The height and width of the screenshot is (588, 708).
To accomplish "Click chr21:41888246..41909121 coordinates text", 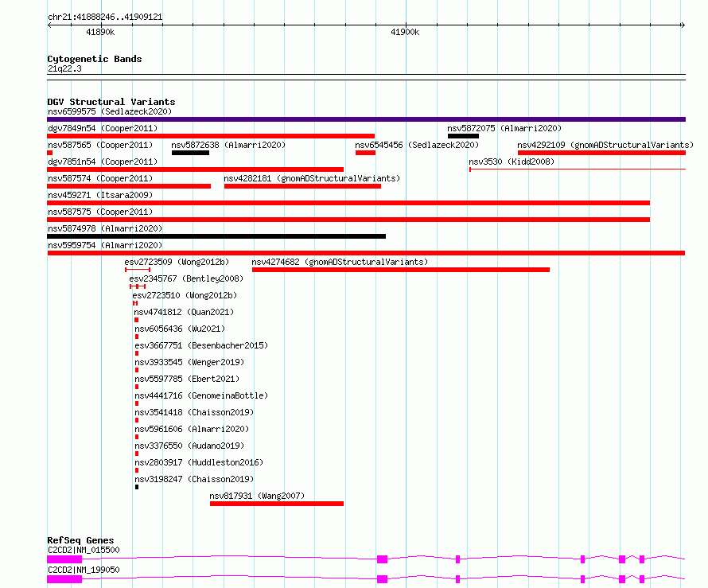I will click(x=105, y=18).
